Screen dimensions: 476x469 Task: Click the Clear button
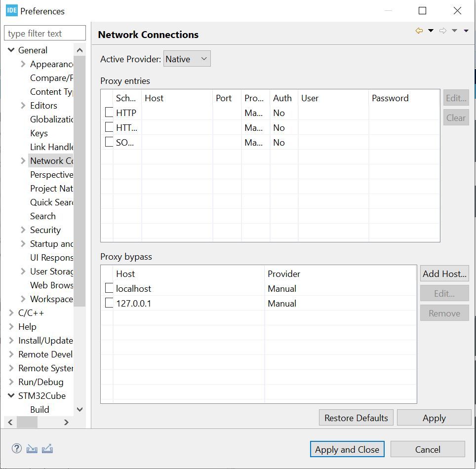click(x=456, y=117)
